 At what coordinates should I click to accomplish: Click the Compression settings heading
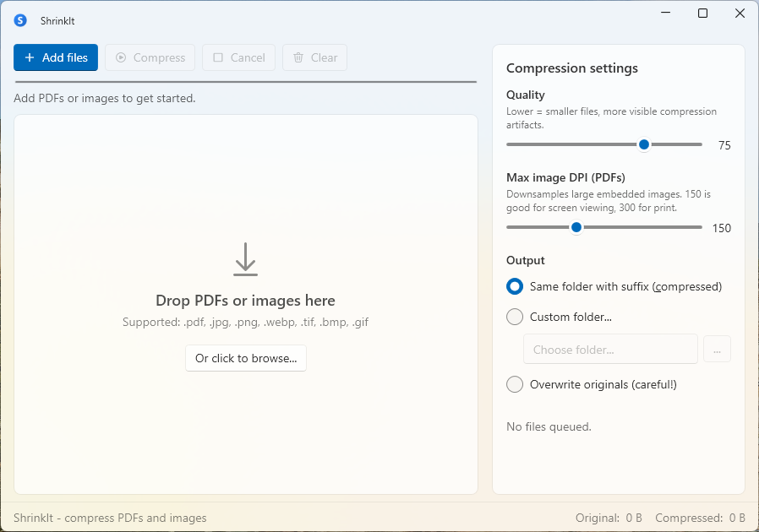click(x=572, y=68)
